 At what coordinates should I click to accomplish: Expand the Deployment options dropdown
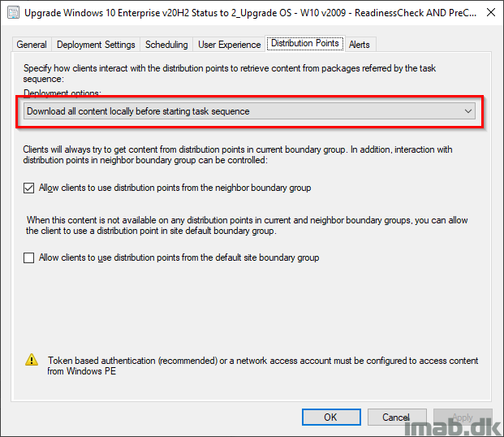point(249,111)
